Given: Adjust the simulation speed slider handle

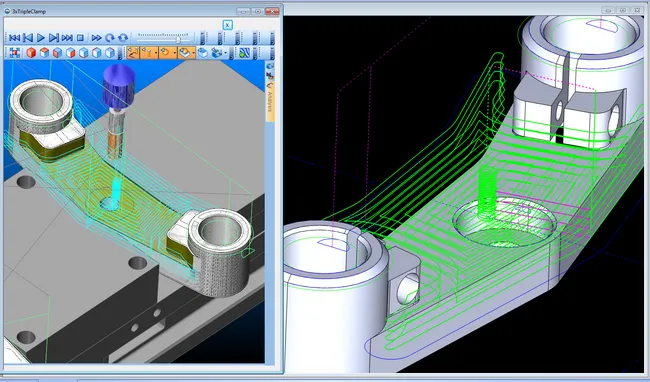Looking at the screenshot, I should [x=178, y=39].
